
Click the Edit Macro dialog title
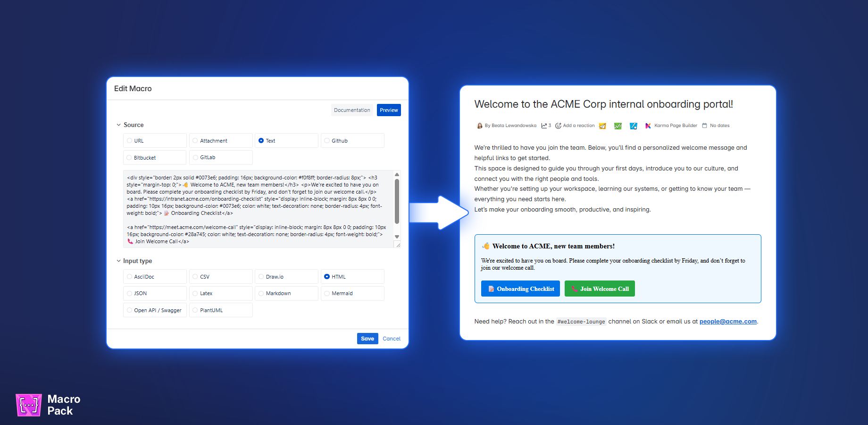coord(133,89)
